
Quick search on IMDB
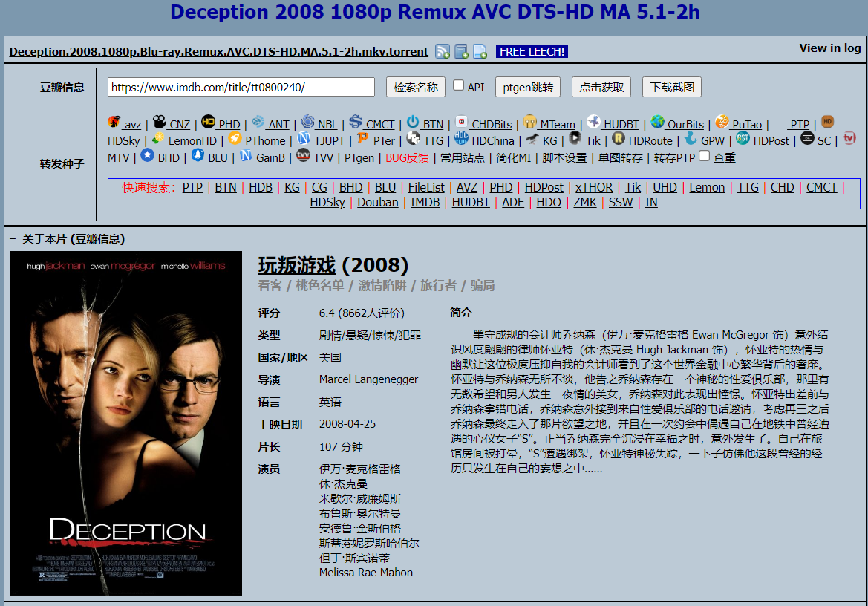(425, 203)
